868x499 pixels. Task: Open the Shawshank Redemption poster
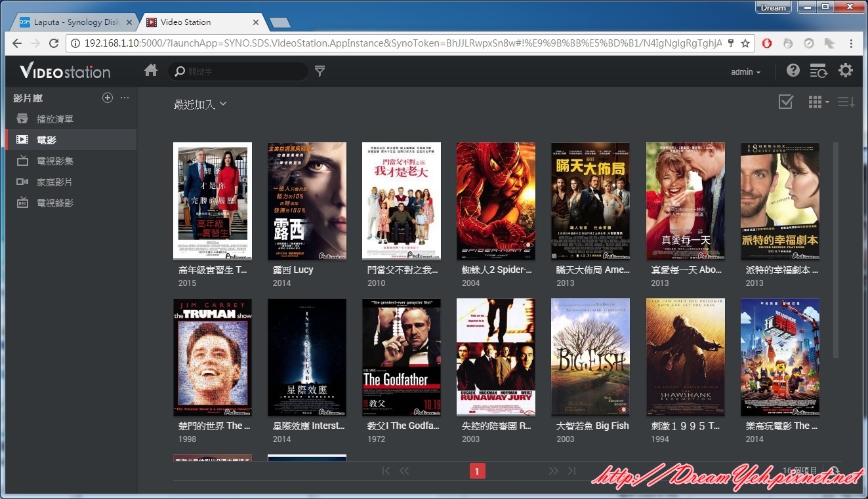(686, 357)
